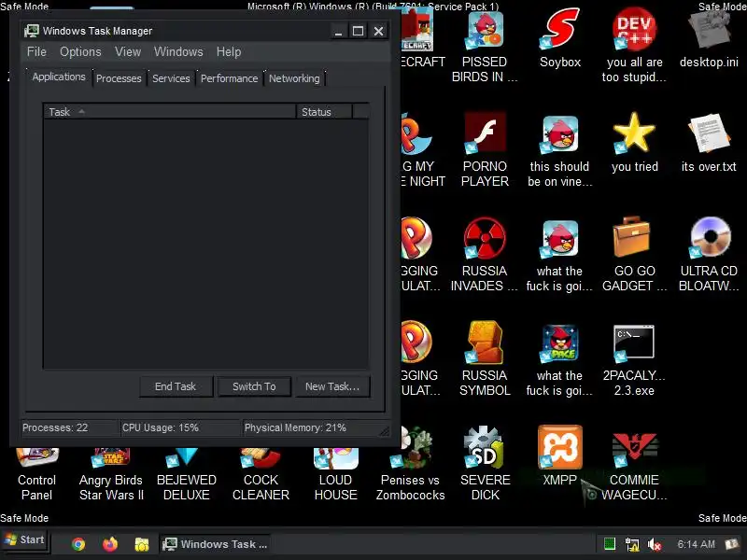Click the Switch To button
747x560 pixels.
click(254, 386)
